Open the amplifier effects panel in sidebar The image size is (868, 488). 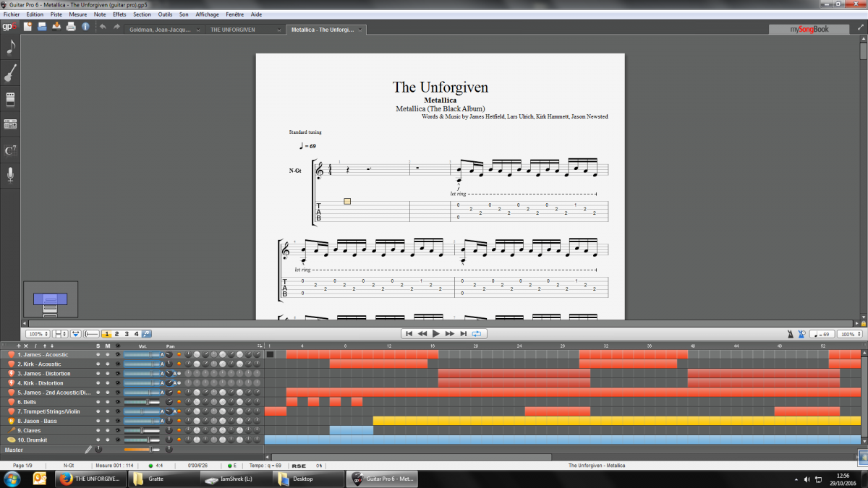(10, 99)
